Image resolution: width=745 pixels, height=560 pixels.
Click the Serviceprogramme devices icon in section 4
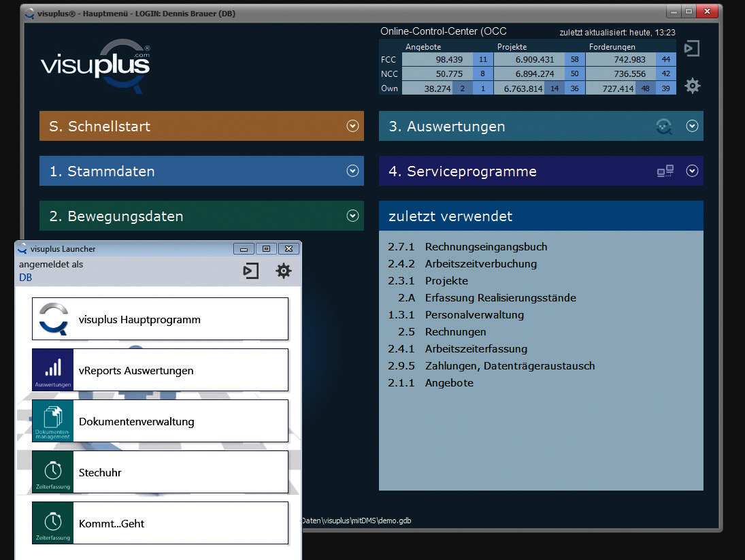[665, 171]
